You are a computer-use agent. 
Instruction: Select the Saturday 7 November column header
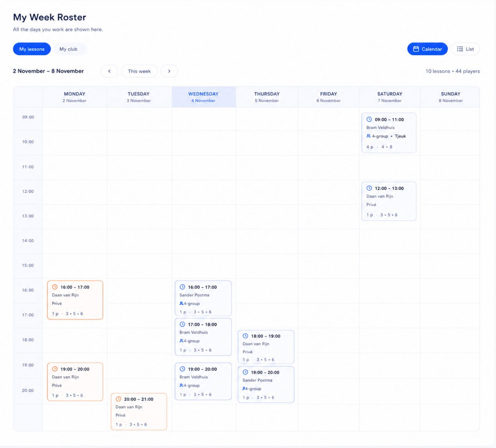[390, 97]
